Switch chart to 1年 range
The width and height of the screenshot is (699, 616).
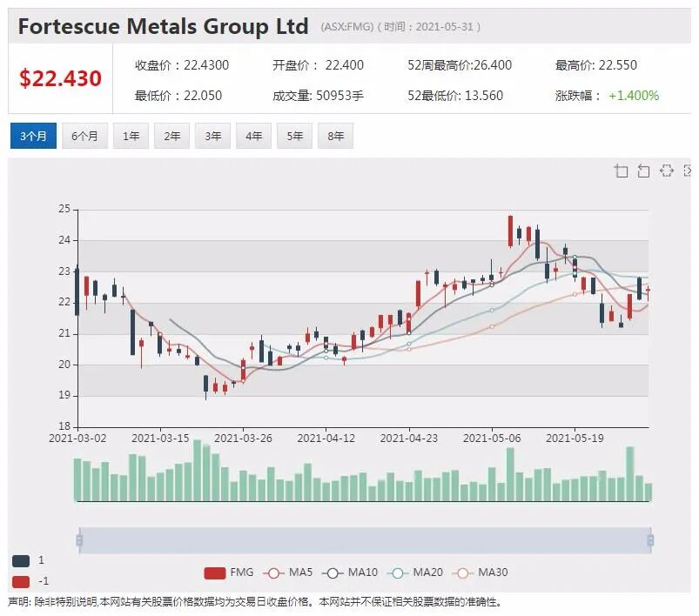pos(131,136)
